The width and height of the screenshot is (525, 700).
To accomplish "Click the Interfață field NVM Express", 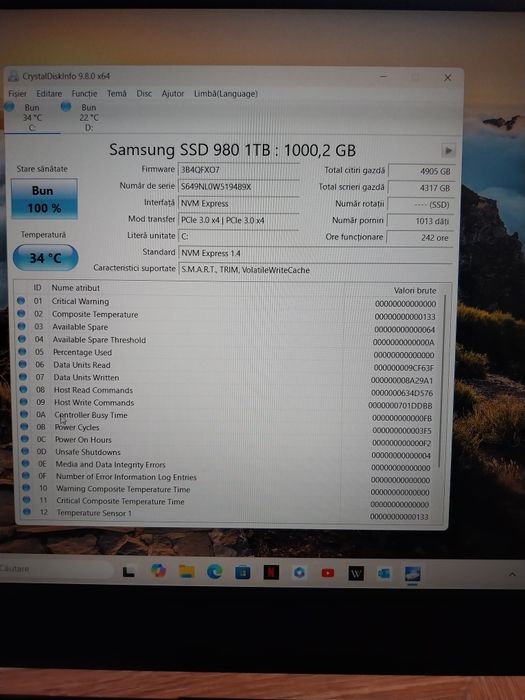I will 238,204.
